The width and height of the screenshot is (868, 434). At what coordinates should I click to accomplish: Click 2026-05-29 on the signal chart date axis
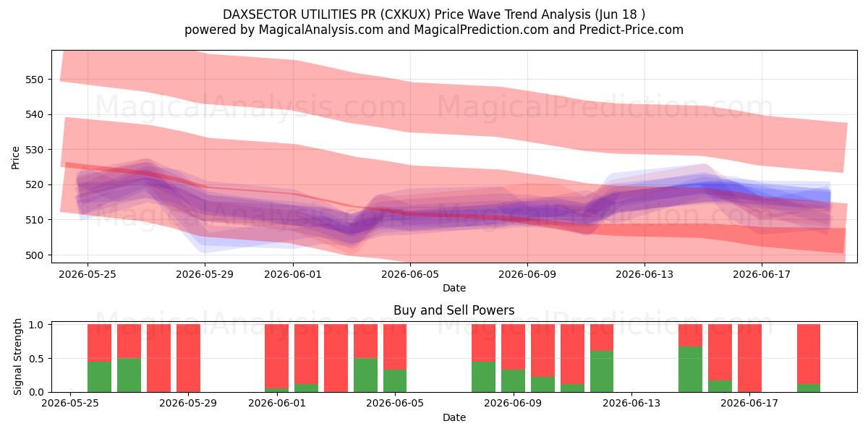tap(188, 404)
